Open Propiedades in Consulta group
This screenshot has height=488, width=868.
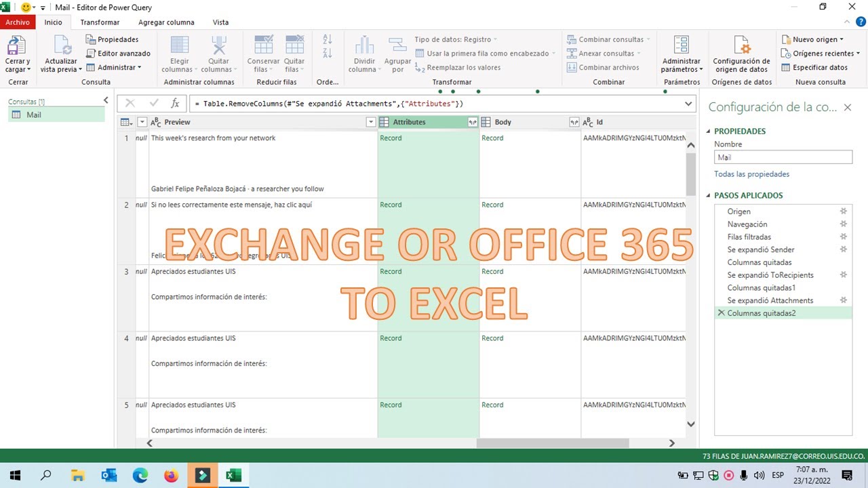tap(112, 39)
